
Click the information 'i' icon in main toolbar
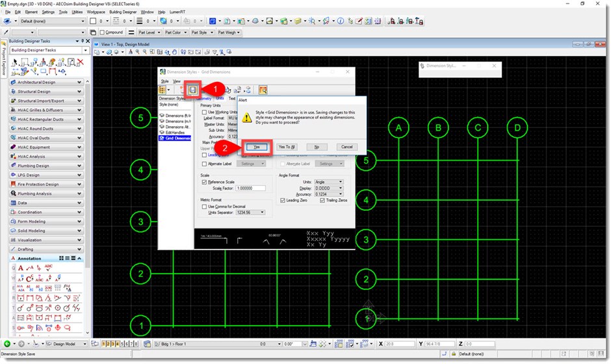341,21
